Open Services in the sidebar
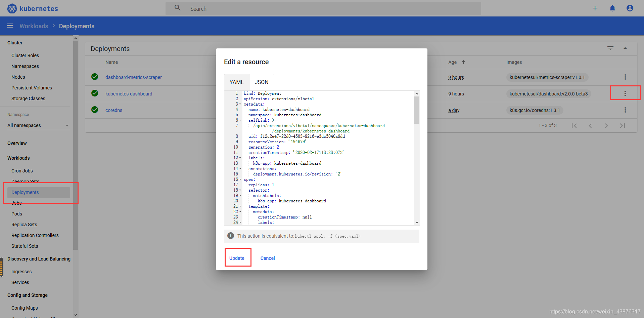This screenshot has width=644, height=318. (20, 282)
